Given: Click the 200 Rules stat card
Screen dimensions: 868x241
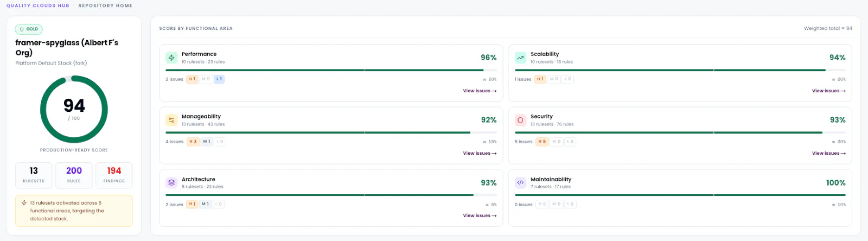Looking at the screenshot, I should click(x=74, y=175).
